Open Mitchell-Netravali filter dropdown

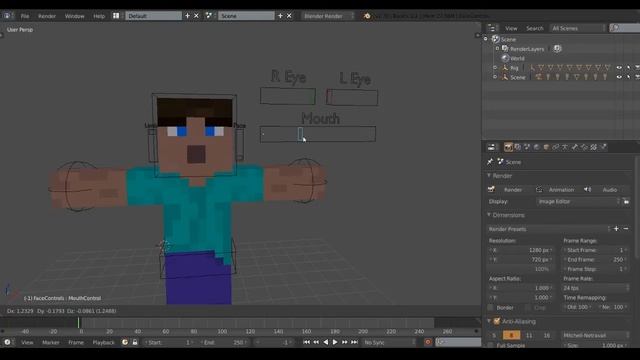[x=596, y=336]
